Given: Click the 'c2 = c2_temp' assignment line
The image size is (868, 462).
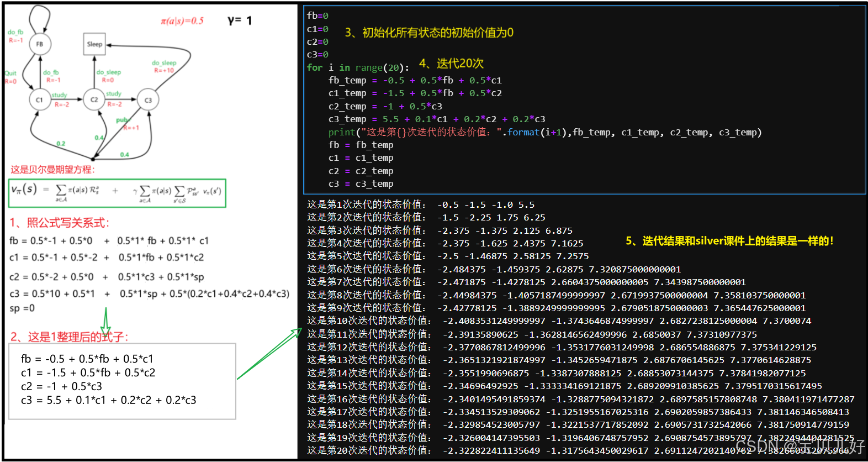Looking at the screenshot, I should coord(361,171).
